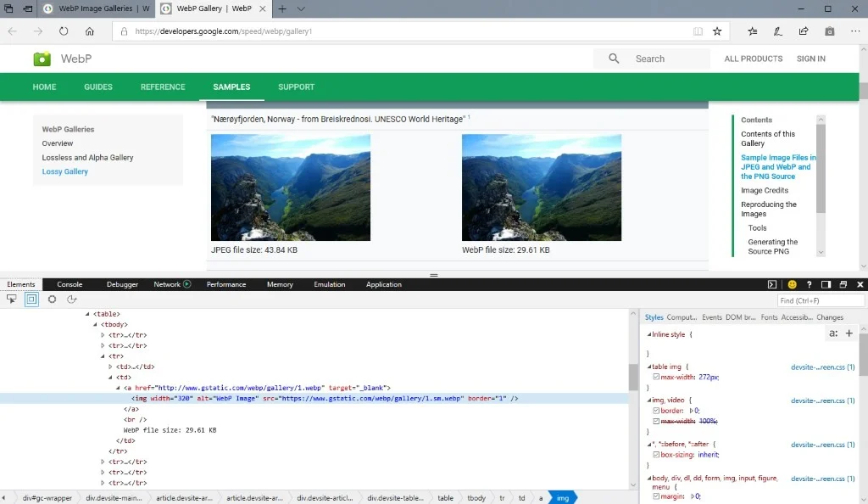Click the WebP green logo icon
This screenshot has width=868, height=504.
click(42, 59)
